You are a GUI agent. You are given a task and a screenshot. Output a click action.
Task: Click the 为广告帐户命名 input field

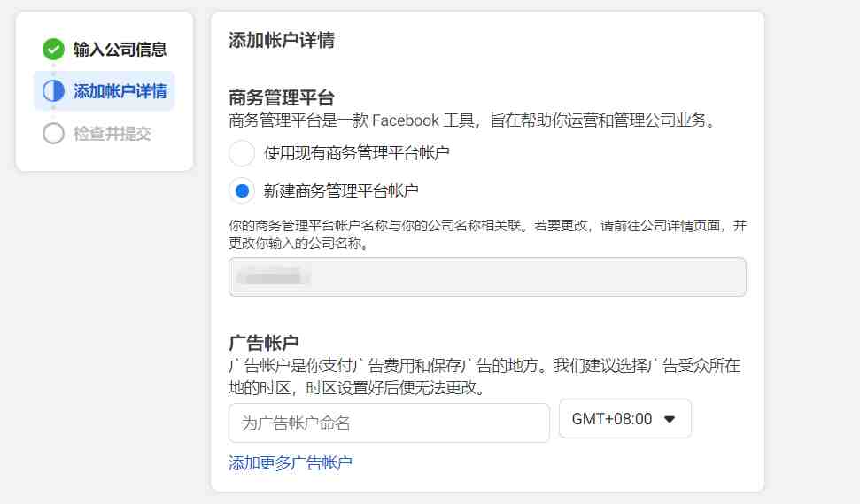click(x=389, y=423)
